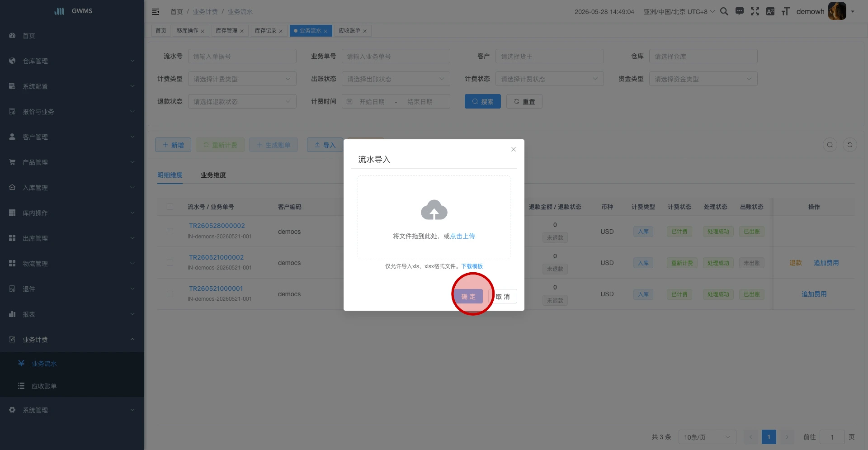Open the 首页 dashboard icon in the sidebar
Screen dimensions: 868x450
pyautogui.click(x=12, y=35)
